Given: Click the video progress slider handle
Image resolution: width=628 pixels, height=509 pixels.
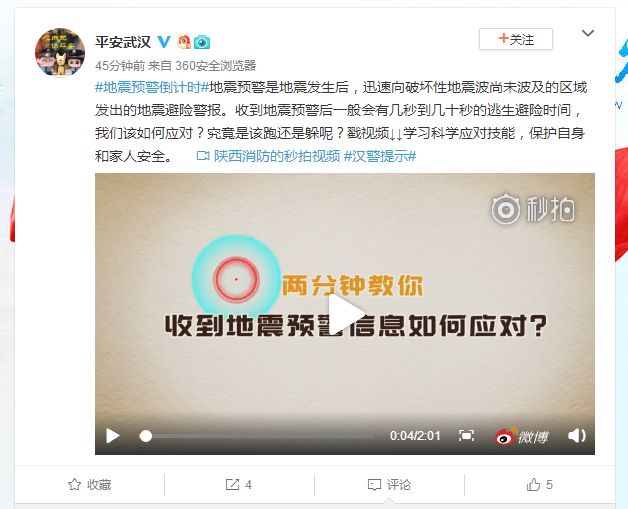Looking at the screenshot, I should click(x=146, y=436).
